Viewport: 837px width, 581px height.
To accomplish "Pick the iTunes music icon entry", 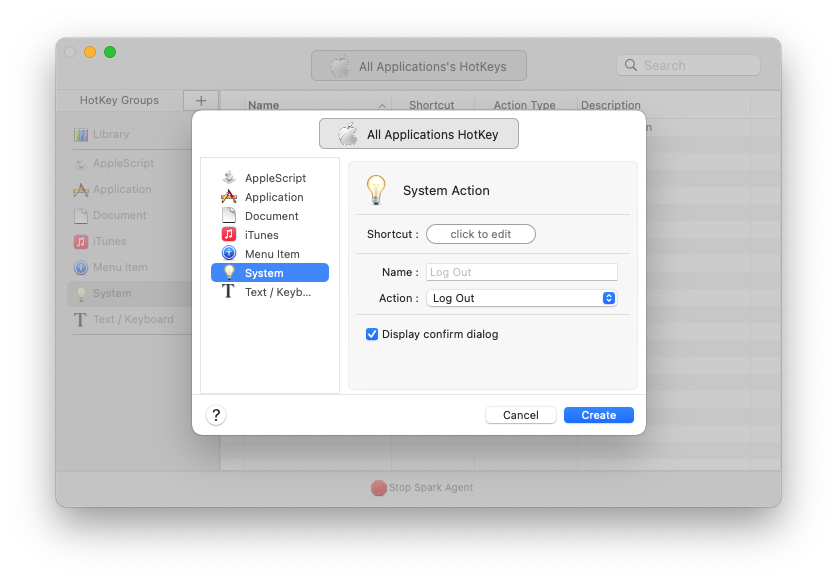I will pyautogui.click(x=229, y=235).
